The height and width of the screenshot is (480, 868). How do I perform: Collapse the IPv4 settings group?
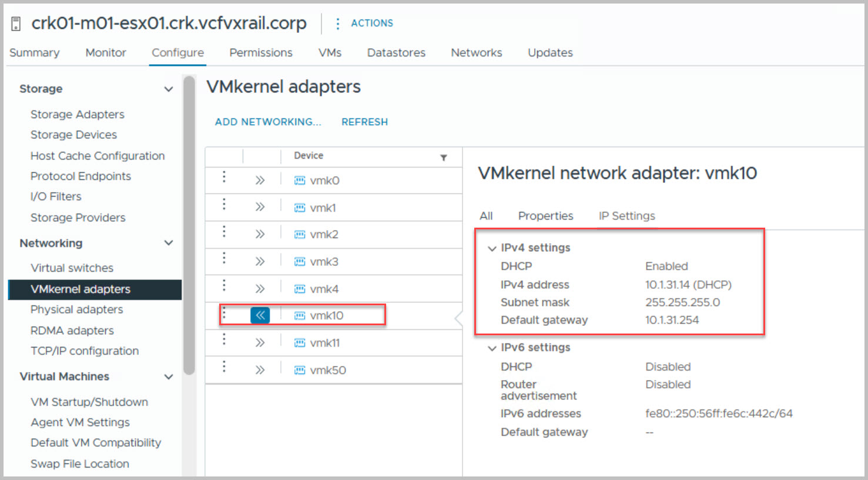tap(492, 248)
